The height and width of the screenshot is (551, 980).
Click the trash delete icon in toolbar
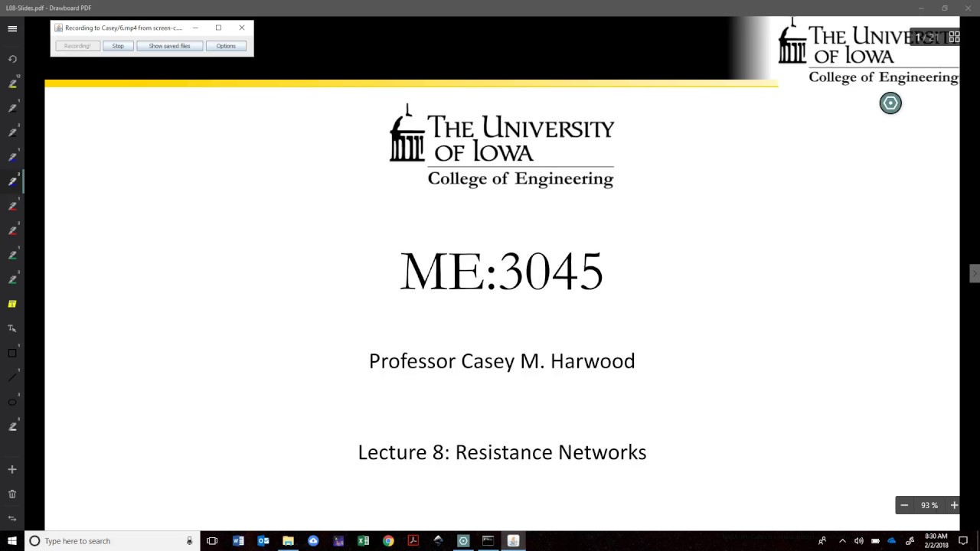[x=12, y=494]
